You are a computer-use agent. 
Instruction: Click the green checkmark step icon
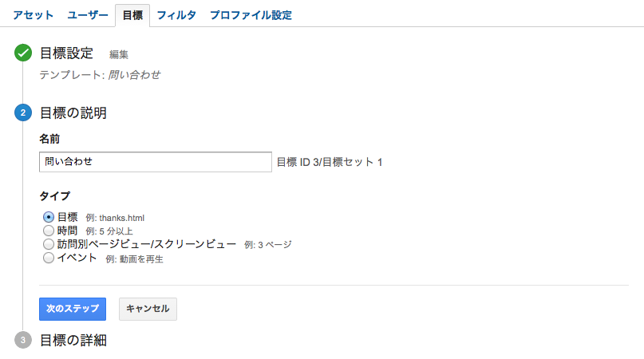tap(23, 53)
